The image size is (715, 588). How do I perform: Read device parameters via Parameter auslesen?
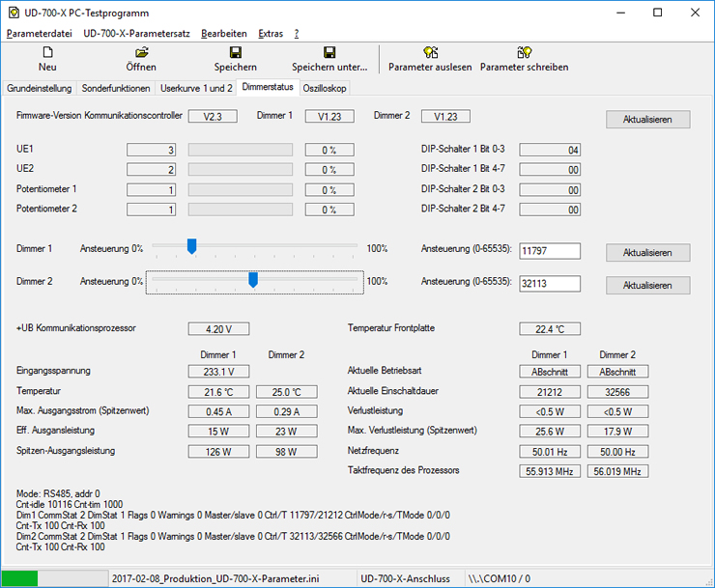[430, 53]
